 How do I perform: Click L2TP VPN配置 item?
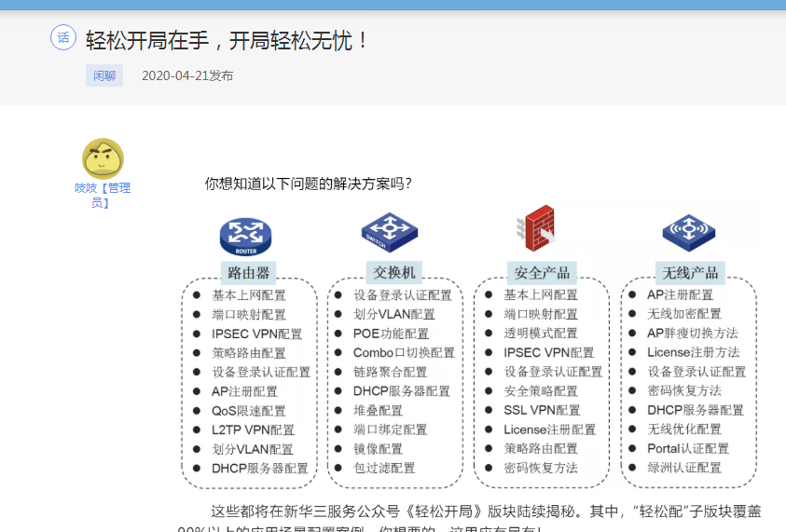[254, 430]
